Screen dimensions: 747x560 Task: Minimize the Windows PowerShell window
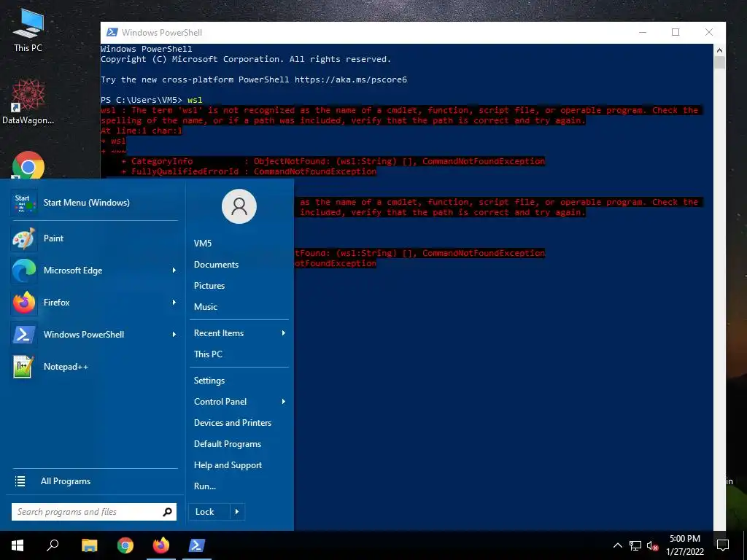(643, 32)
